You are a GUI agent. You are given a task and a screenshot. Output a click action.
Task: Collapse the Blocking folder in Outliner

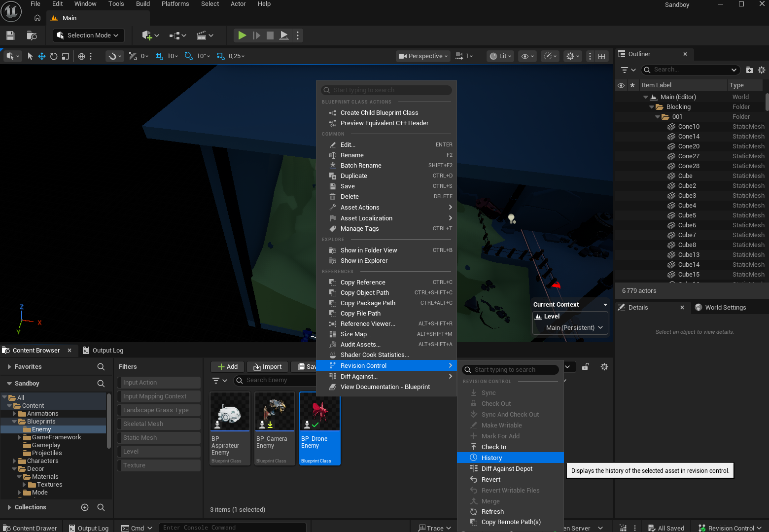[x=652, y=107]
